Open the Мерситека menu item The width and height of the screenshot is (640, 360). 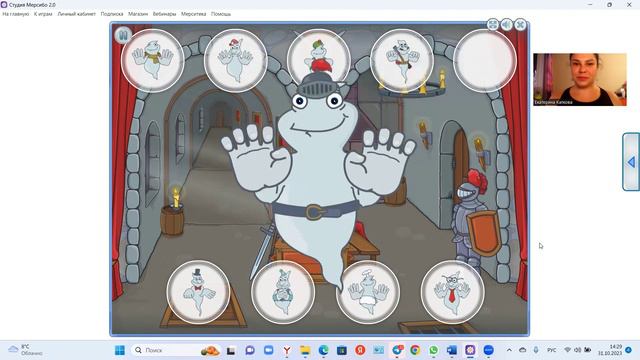coord(193,14)
